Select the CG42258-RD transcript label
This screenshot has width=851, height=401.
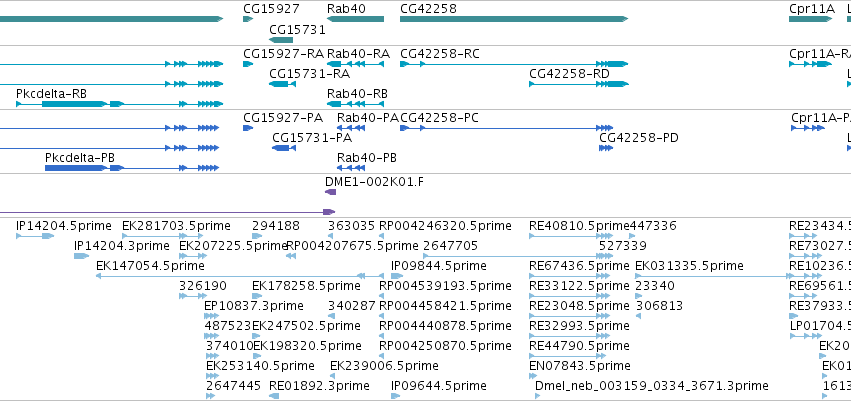(569, 74)
